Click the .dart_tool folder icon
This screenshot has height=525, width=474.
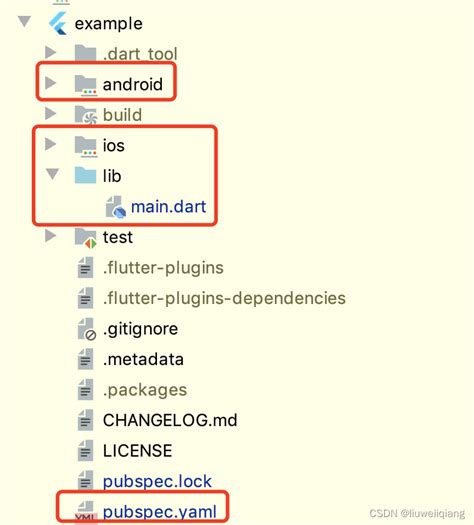[x=85, y=53]
